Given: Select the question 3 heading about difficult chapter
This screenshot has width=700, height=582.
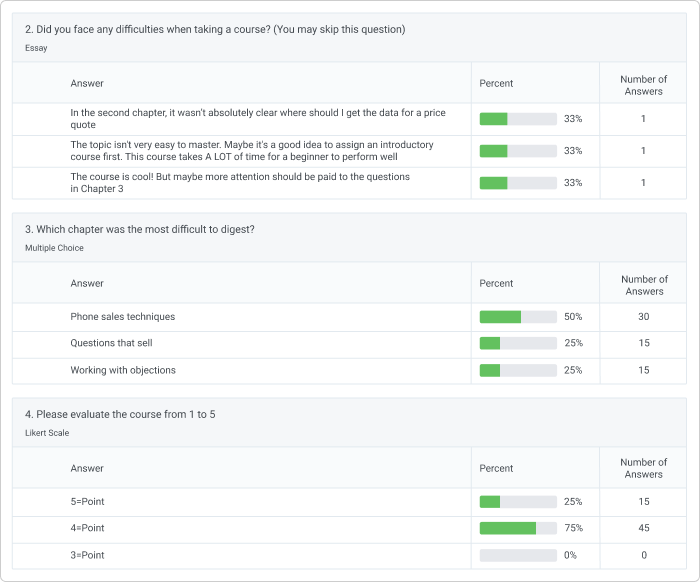Looking at the screenshot, I should pyautogui.click(x=139, y=229).
